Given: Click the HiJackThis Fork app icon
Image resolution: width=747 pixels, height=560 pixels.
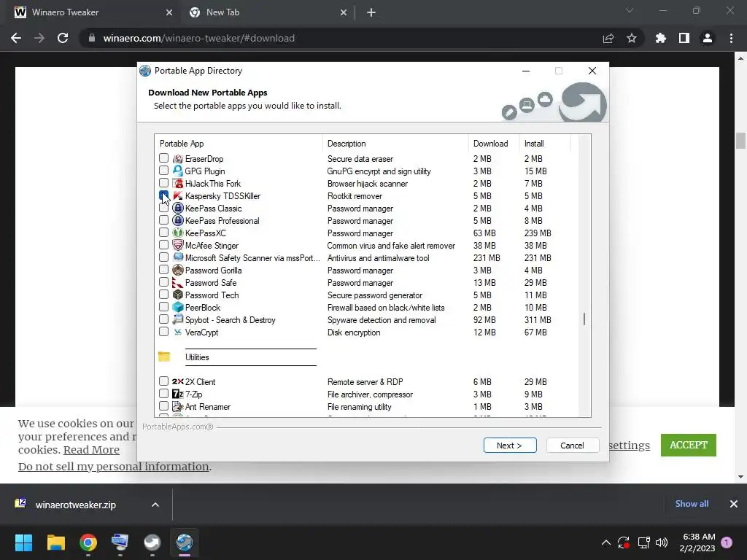Looking at the screenshot, I should [178, 183].
